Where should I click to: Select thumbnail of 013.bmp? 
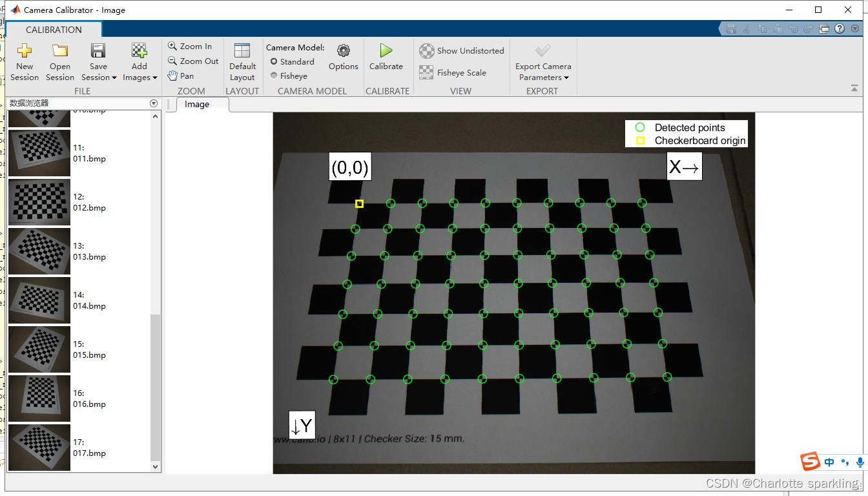point(39,251)
